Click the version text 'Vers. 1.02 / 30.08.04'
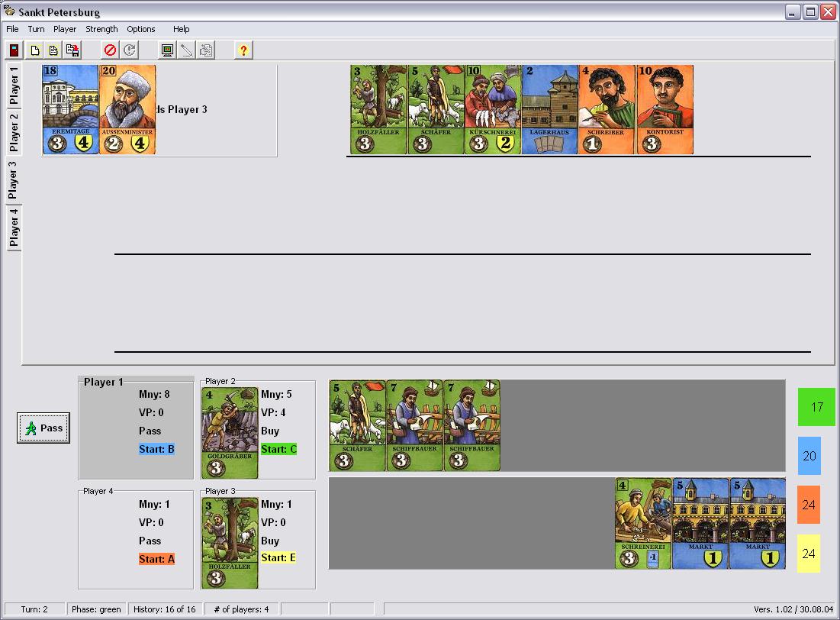Viewport: 840px width, 620px height. click(793, 609)
